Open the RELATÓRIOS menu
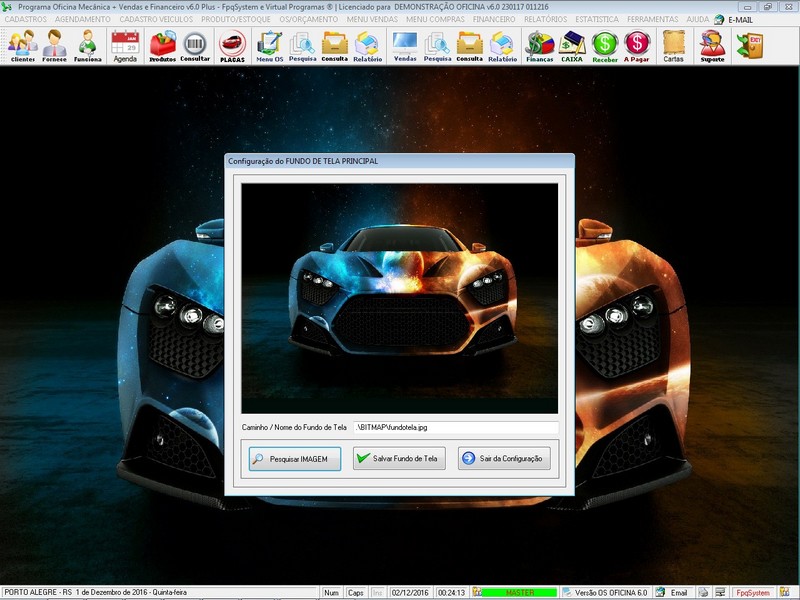Viewport: 800px width, 600px height. pyautogui.click(x=545, y=19)
